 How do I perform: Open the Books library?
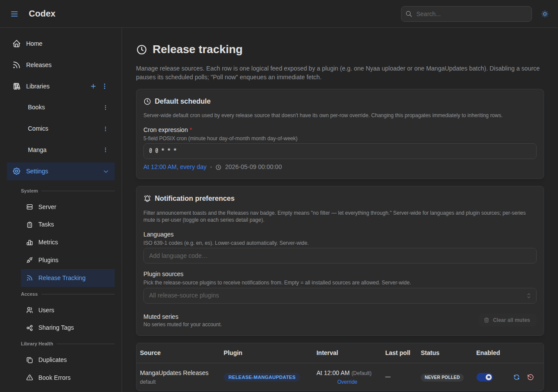pyautogui.click(x=36, y=107)
